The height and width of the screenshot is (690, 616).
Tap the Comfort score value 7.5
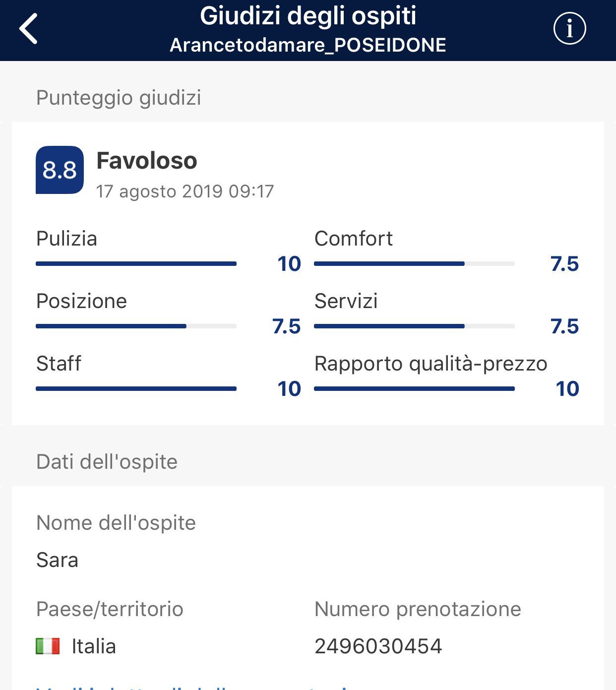564,264
